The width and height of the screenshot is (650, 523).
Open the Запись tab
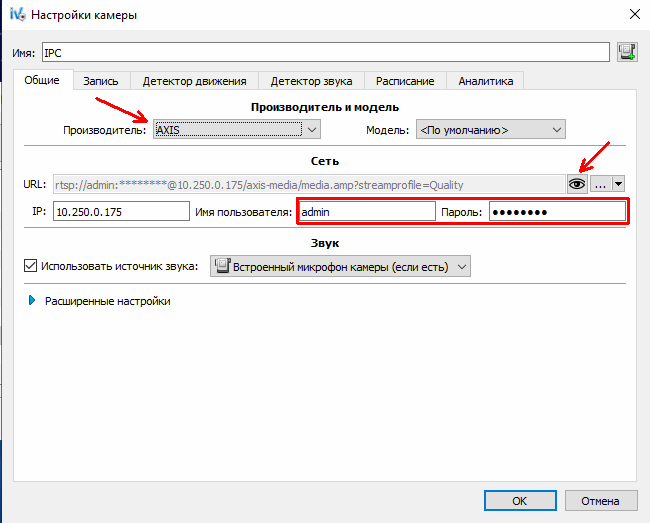point(101,81)
